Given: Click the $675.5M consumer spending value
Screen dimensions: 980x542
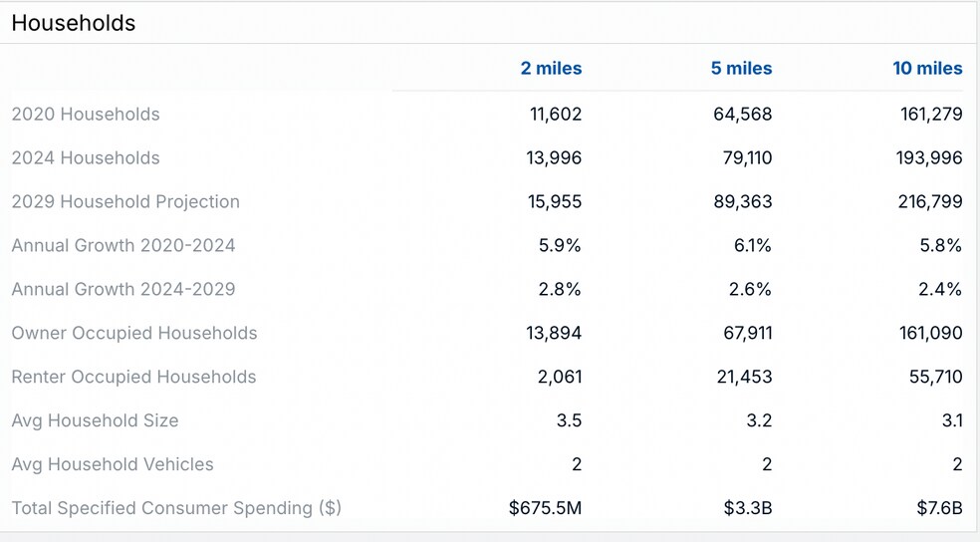Looking at the screenshot, I should coord(545,508).
